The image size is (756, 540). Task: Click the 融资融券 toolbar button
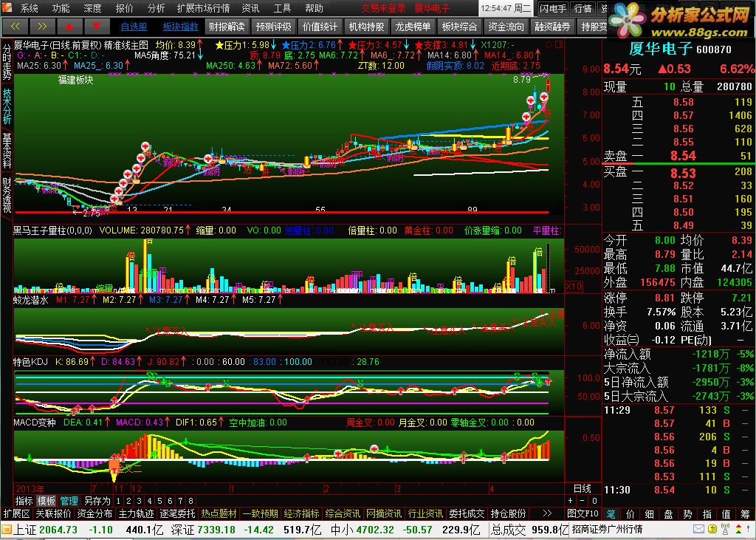pos(552,27)
